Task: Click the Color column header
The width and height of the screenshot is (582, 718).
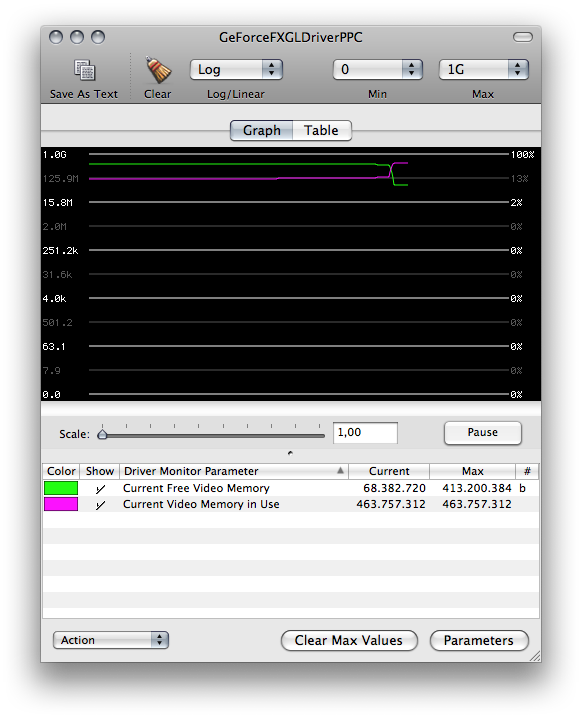Action: (x=61, y=471)
